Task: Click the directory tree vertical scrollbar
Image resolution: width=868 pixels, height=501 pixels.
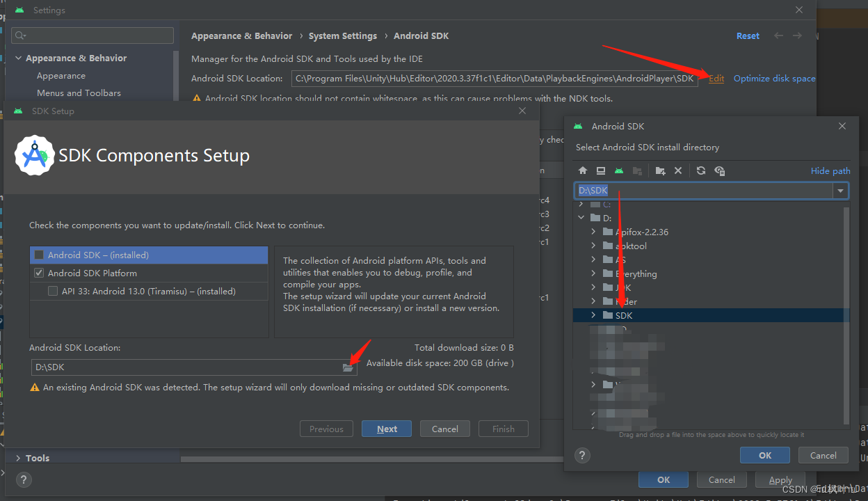Action: click(x=846, y=315)
